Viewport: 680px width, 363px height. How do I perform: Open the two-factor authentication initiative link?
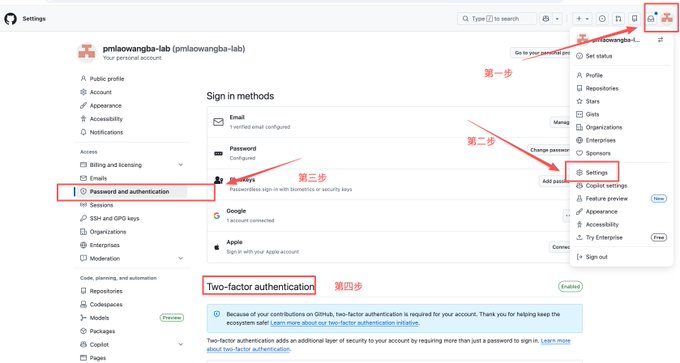(x=344, y=323)
